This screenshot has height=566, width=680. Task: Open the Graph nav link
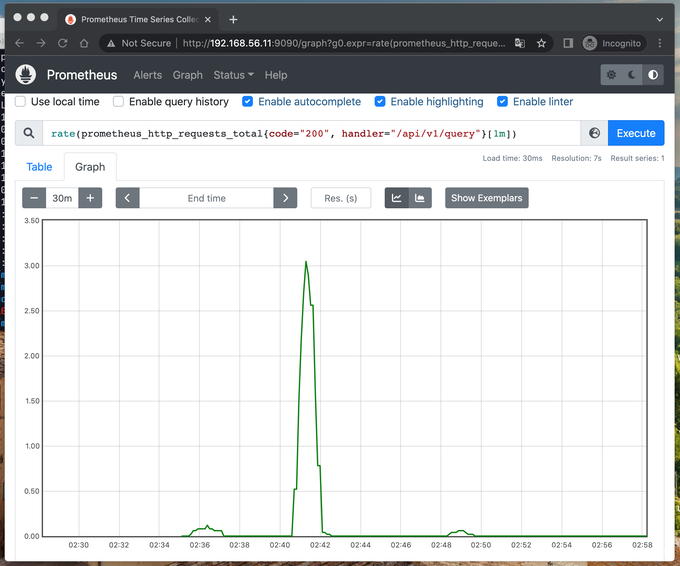187,75
